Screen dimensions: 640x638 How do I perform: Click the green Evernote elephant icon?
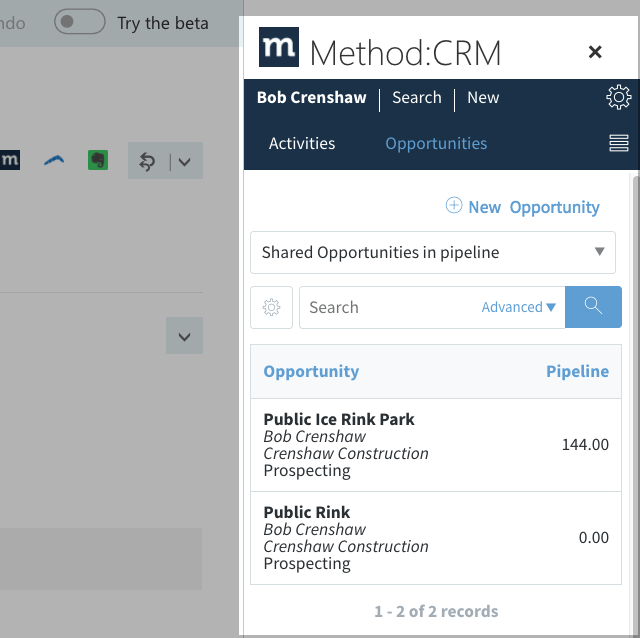[x=98, y=160]
